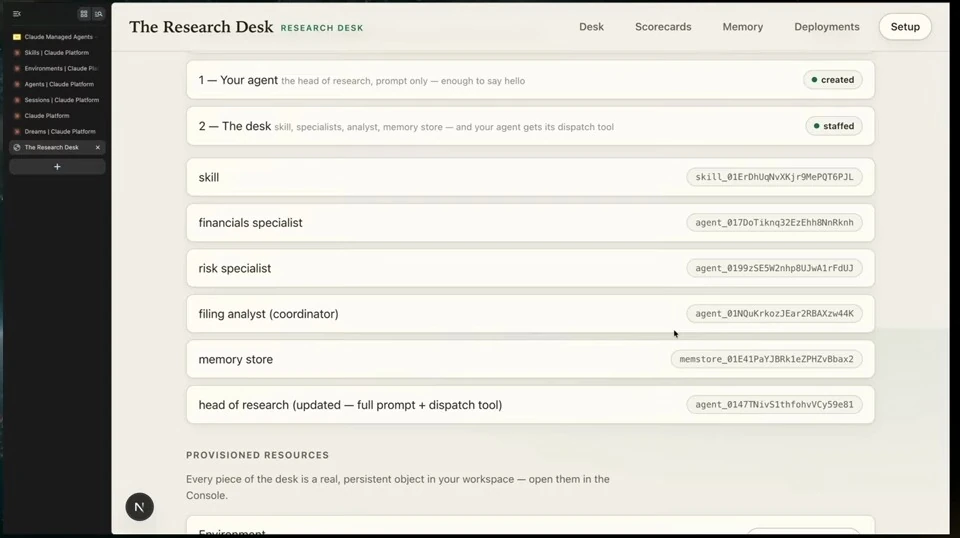960x538 pixels.
Task: Click the head of research (updated) row
Action: point(530,405)
